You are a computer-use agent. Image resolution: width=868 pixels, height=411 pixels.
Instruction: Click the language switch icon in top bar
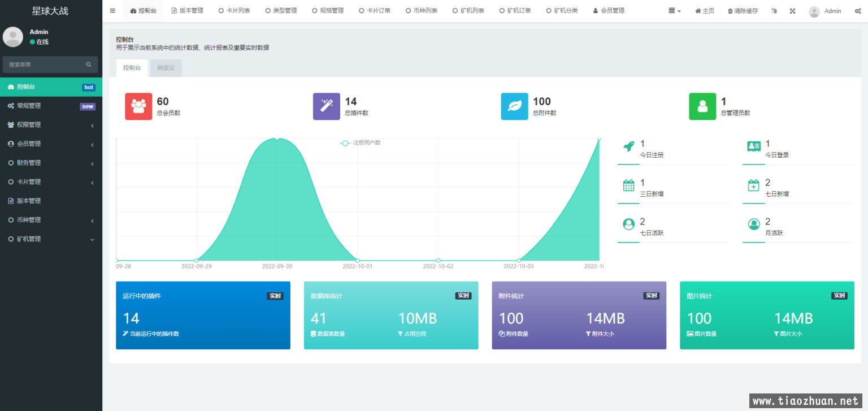tap(774, 11)
